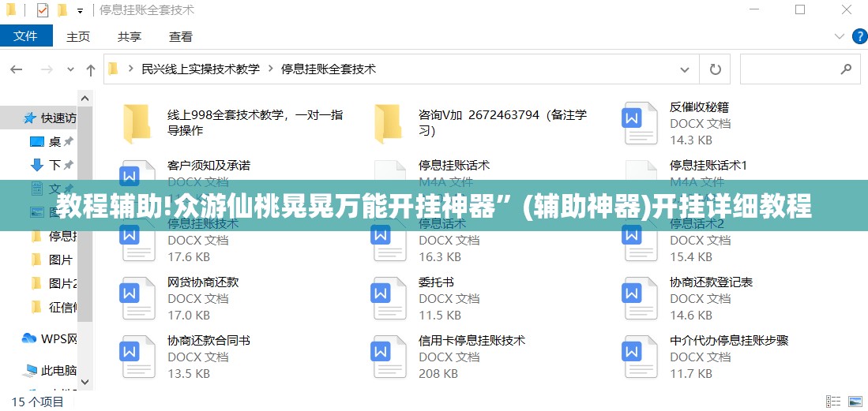Image resolution: width=868 pixels, height=411 pixels.
Task: Select the downloads 下 item in sidebar
Action: click(50, 165)
